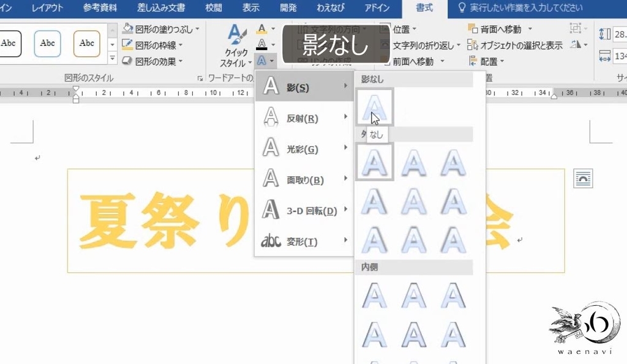Select middle outer shadow preset in second row
627x364 pixels.
pyautogui.click(x=414, y=201)
